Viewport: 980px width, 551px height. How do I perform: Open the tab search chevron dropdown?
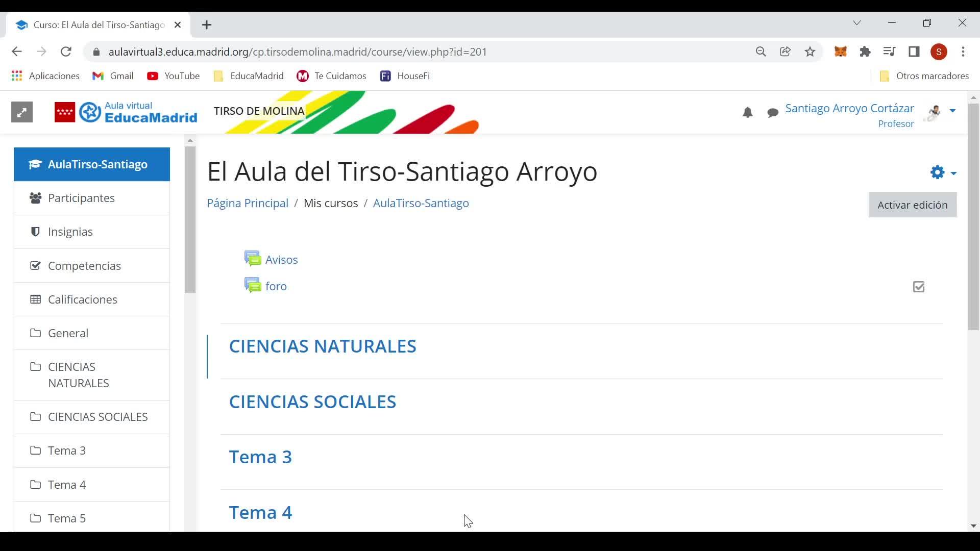pos(857,23)
